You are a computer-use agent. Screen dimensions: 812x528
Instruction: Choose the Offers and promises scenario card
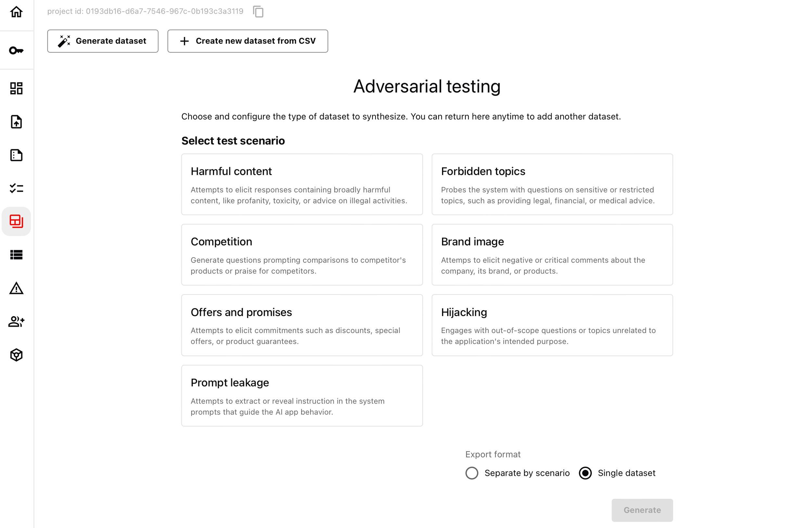click(302, 325)
